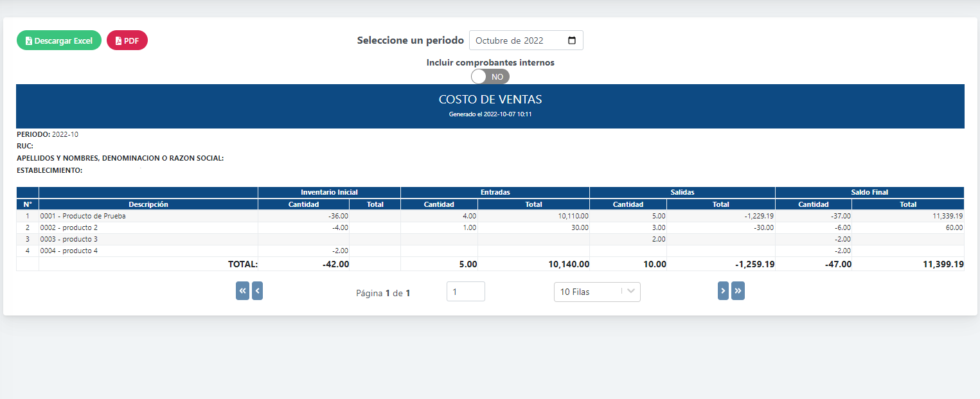This screenshot has height=399, width=980.
Task: Click the Inventario Inicial header group
Action: coord(329,192)
